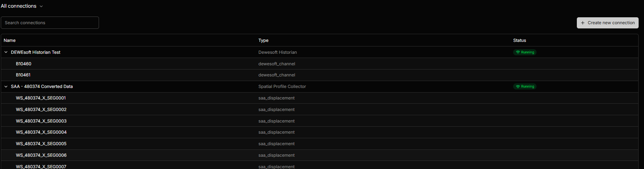Select the DEWEsoft Historian Test connection
This screenshot has width=644, height=169.
coord(319,52)
